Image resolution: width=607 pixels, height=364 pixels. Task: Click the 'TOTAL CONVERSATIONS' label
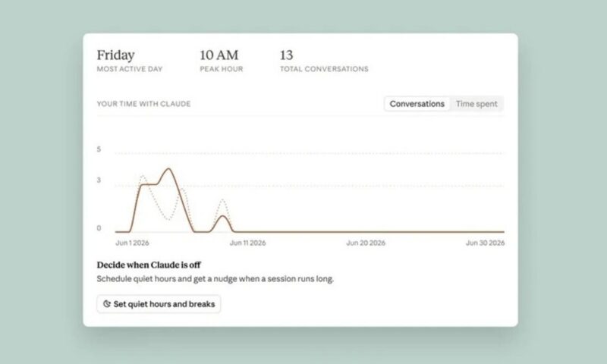tap(325, 69)
